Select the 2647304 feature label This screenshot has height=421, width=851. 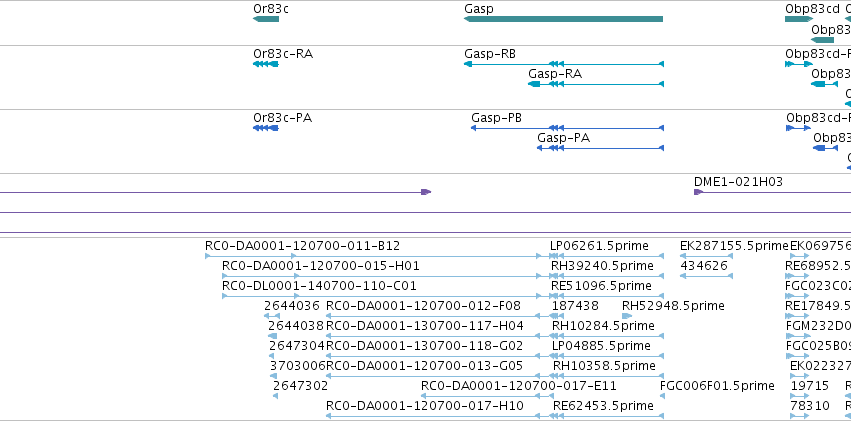coord(297,346)
